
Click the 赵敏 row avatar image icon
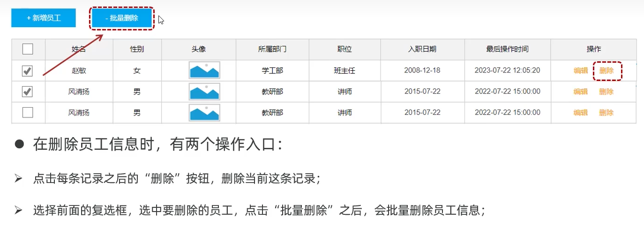click(204, 71)
